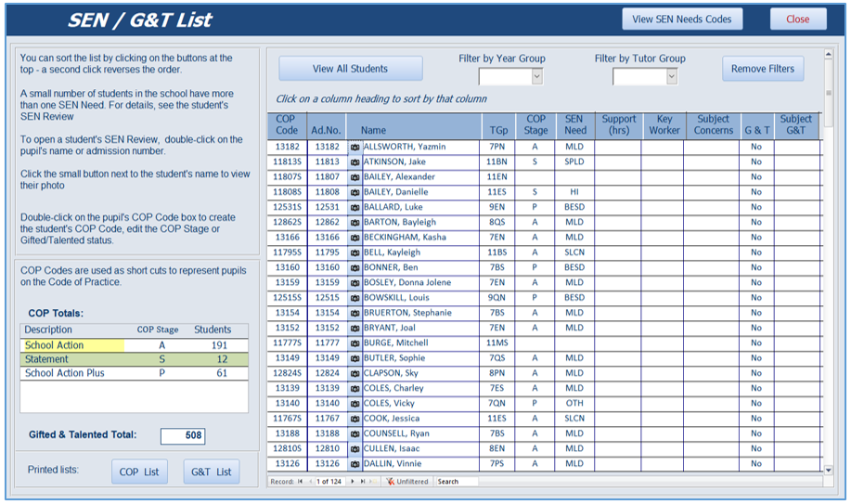
Task: Sort list by TGp column
Action: point(498,125)
